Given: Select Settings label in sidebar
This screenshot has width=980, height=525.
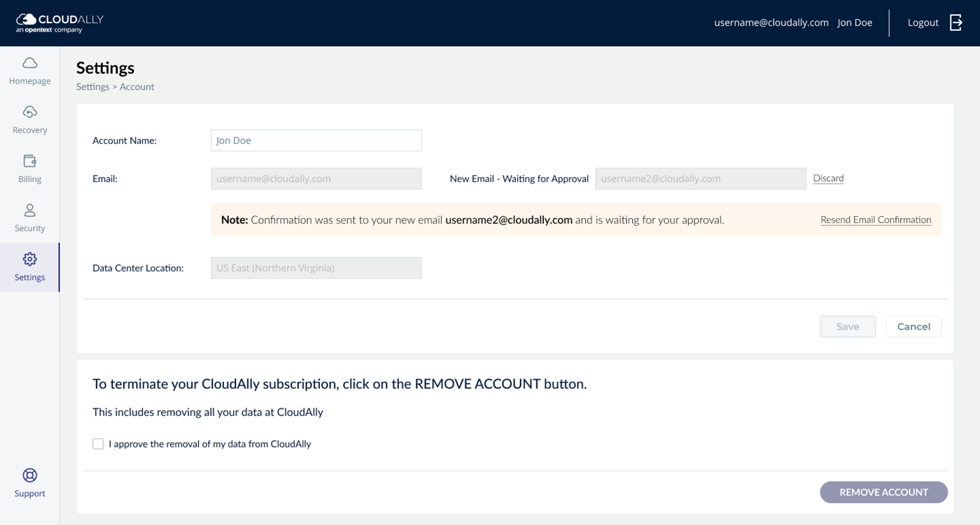Looking at the screenshot, I should click(30, 277).
